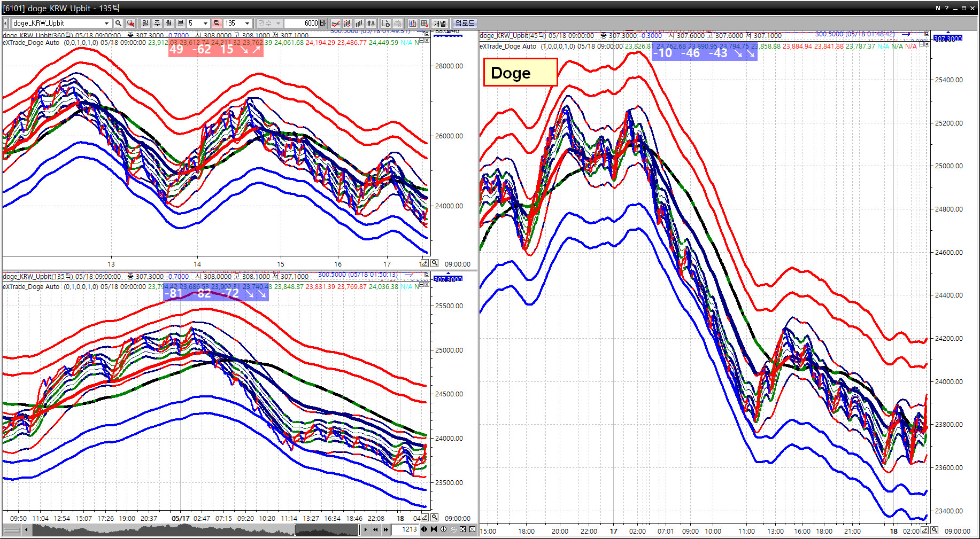Click the bar count field showing 6000
Viewport: 980px width, 539px height.
click(x=302, y=23)
